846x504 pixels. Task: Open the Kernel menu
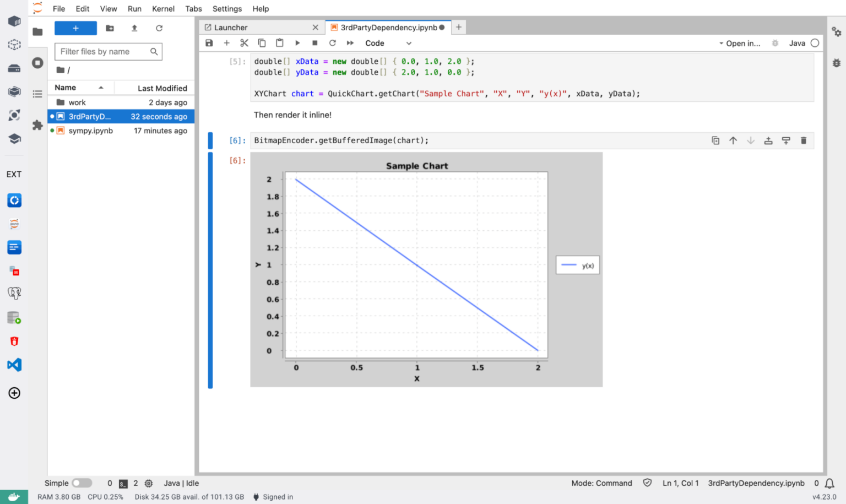[x=163, y=9]
